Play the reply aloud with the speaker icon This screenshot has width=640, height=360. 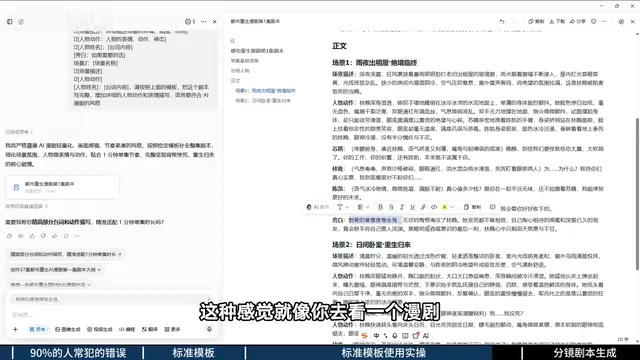click(21, 236)
